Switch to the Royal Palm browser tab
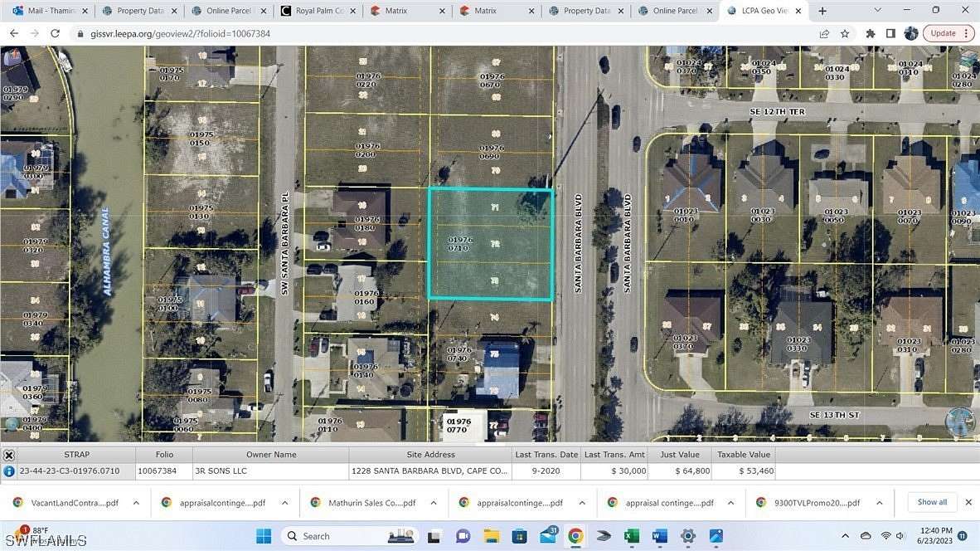980x551 pixels. pyautogui.click(x=315, y=11)
